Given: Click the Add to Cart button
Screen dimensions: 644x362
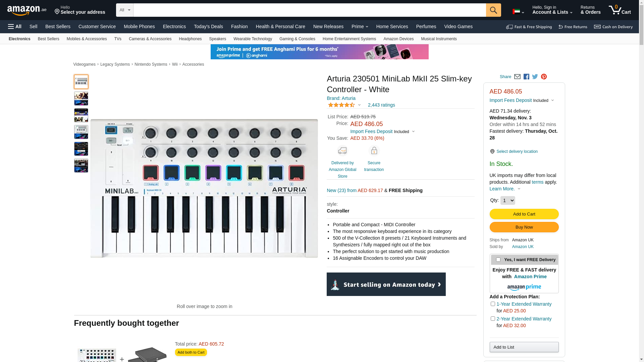Looking at the screenshot, I should [524, 214].
